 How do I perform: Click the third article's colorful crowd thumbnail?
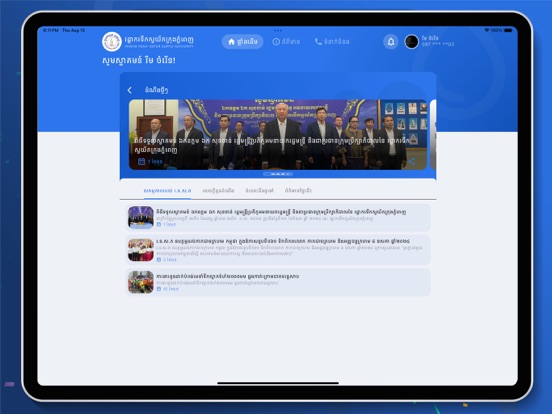141,282
